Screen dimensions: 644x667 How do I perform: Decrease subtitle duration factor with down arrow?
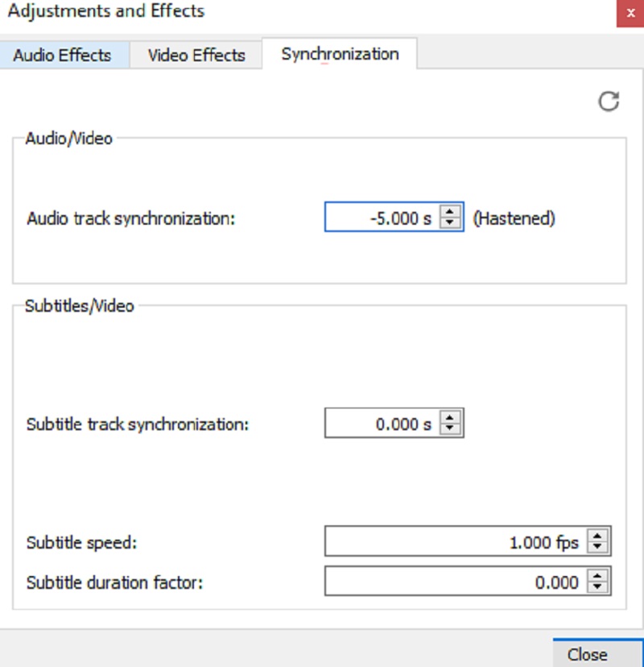coord(597,587)
